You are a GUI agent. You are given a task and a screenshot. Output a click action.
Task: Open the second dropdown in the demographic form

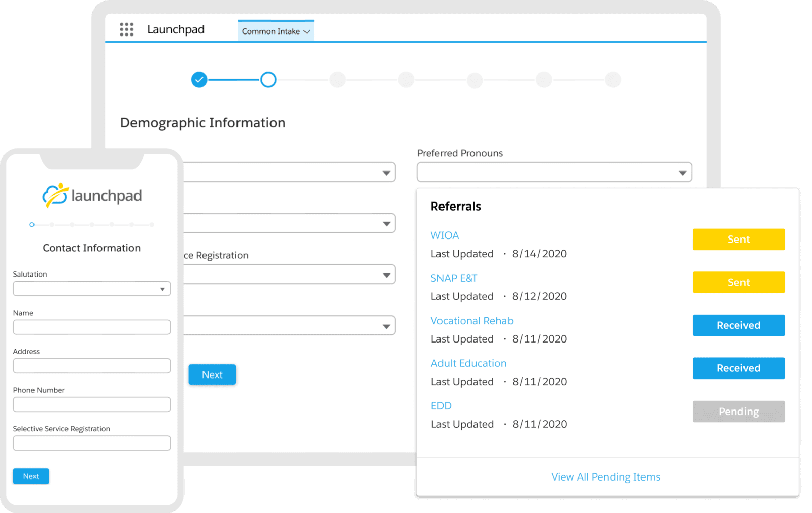289,223
